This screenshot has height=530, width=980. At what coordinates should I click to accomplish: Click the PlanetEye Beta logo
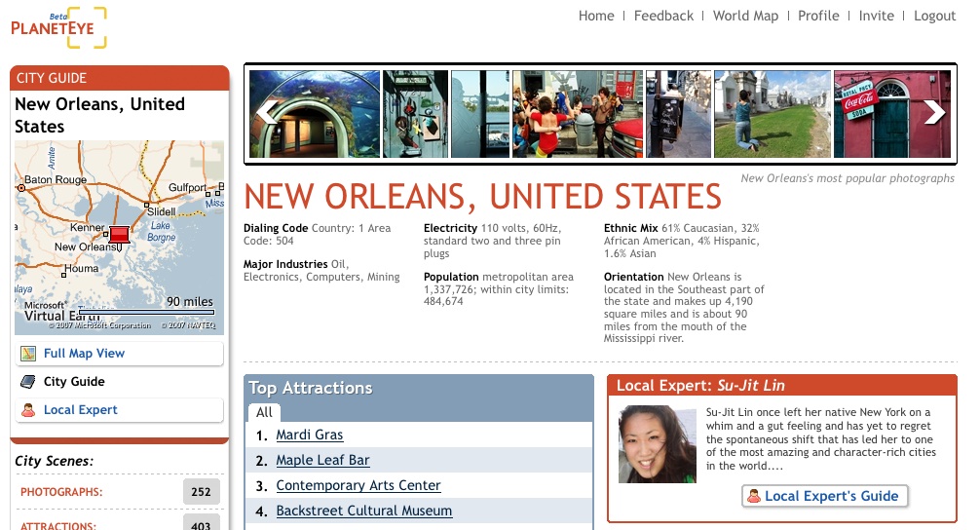(59, 27)
